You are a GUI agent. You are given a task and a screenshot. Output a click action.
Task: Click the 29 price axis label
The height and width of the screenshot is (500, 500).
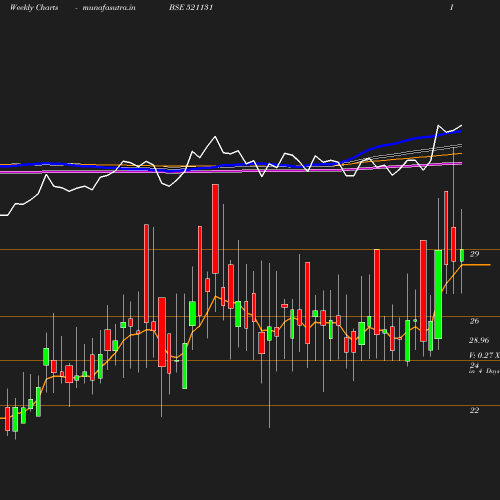pos(474,254)
